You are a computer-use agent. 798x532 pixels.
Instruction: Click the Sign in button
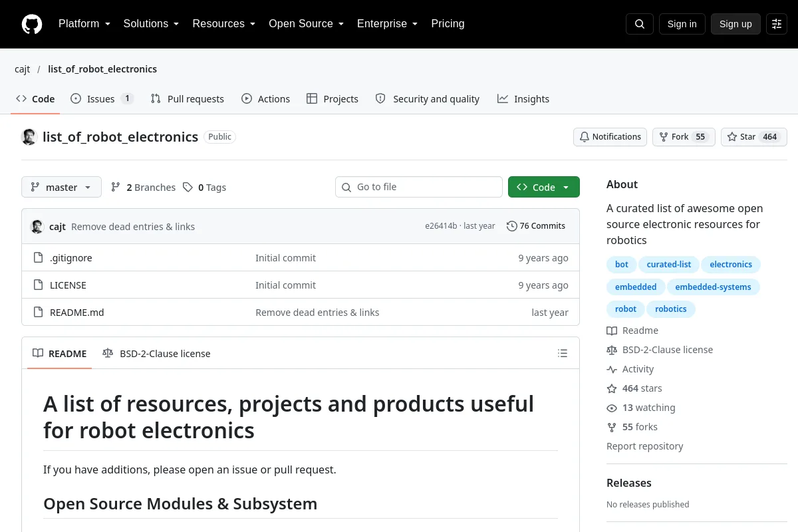[x=682, y=24]
